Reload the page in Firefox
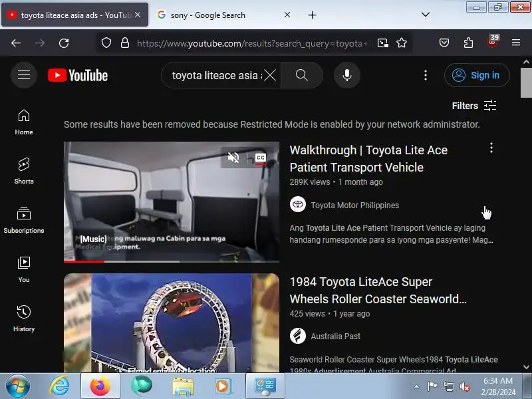The width and height of the screenshot is (532, 399). tap(64, 43)
